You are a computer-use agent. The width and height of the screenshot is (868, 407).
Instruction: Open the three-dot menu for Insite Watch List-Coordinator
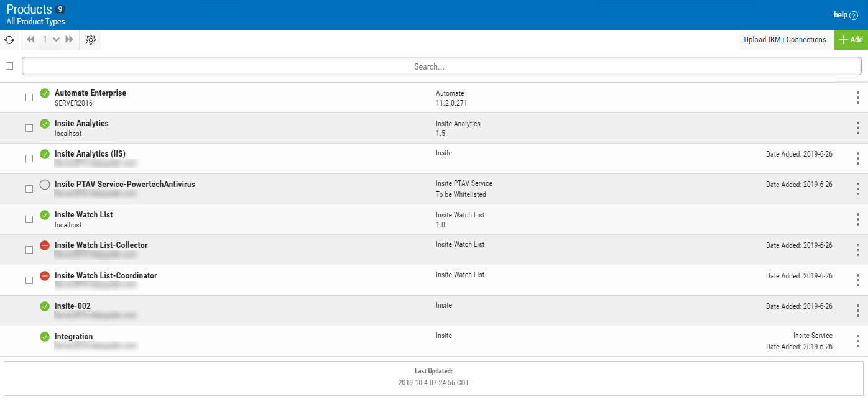pos(858,280)
